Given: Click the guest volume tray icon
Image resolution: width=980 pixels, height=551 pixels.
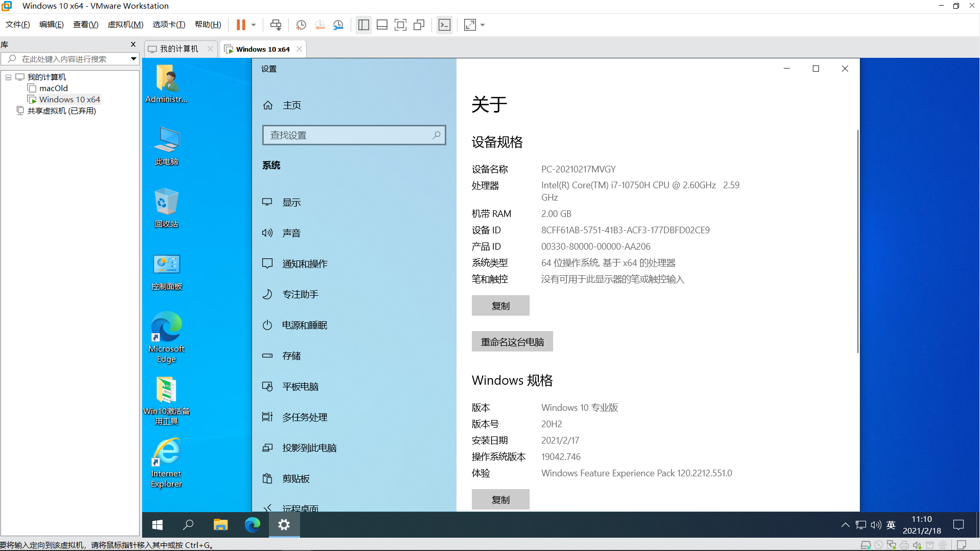Looking at the screenshot, I should 876,524.
